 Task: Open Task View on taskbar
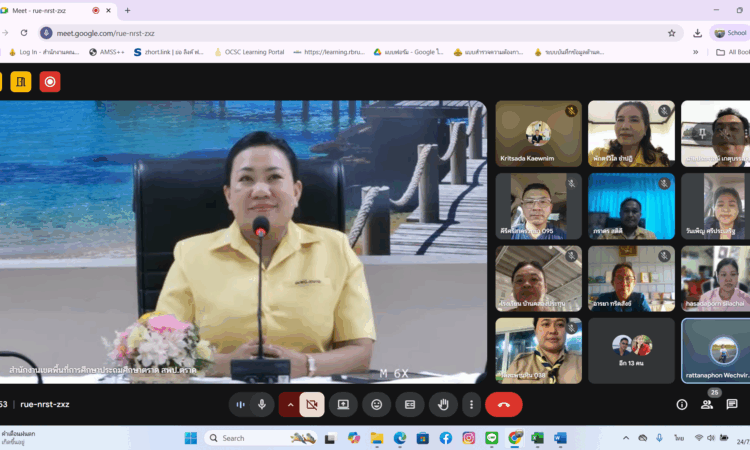click(x=330, y=438)
